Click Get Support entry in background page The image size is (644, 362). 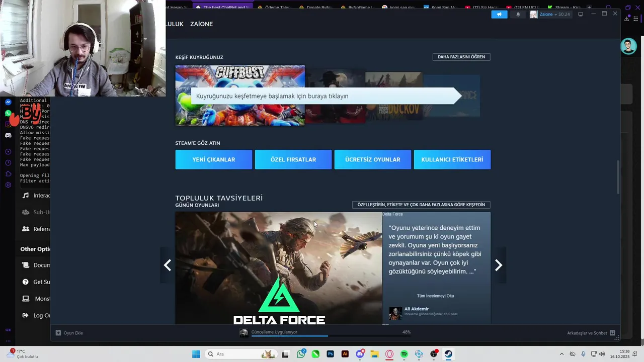pyautogui.click(x=36, y=282)
